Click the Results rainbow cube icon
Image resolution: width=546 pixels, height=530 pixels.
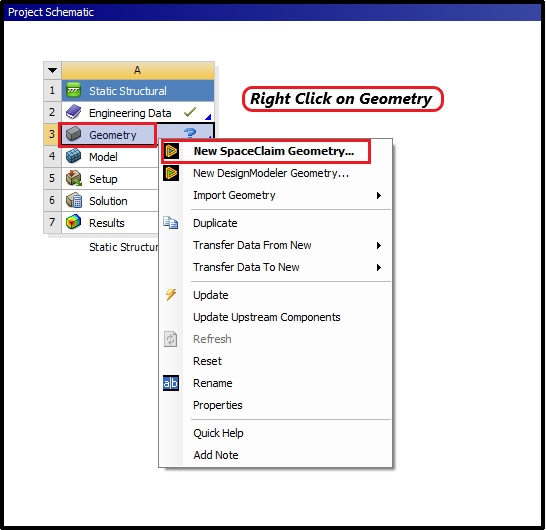click(73, 222)
